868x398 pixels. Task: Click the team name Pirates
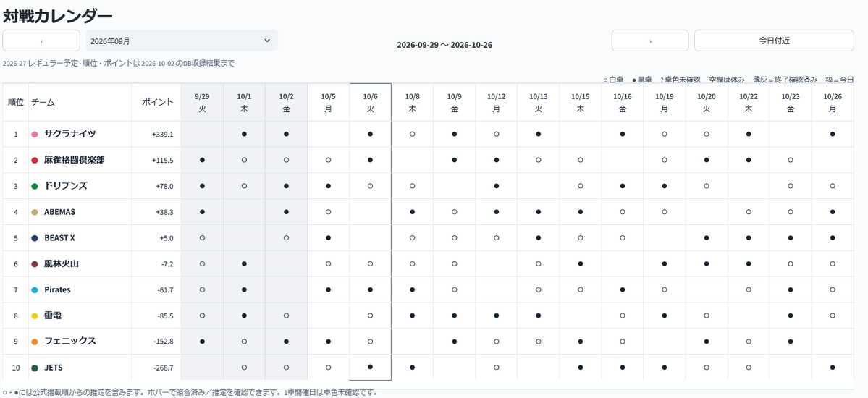[x=58, y=289]
